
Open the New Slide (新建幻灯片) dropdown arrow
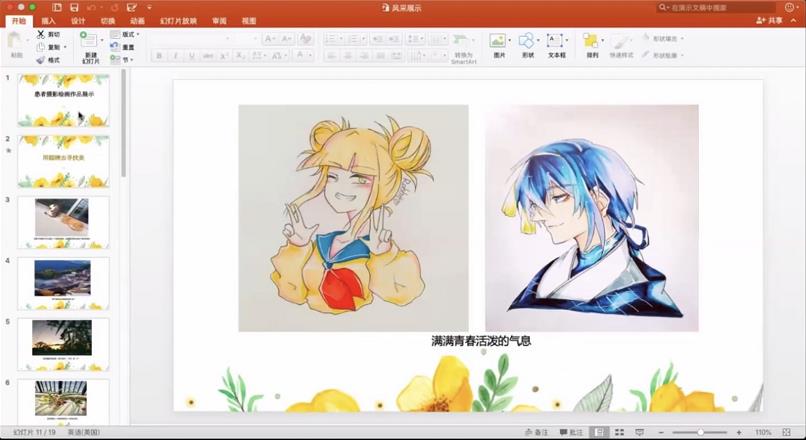point(101,39)
